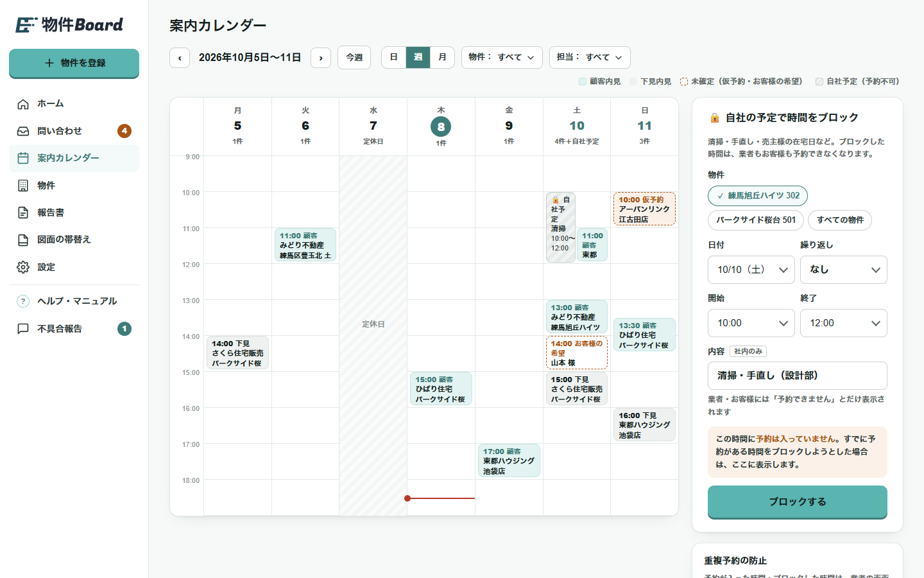Switch to the 日 day view
The width and height of the screenshot is (924, 578).
tap(394, 57)
